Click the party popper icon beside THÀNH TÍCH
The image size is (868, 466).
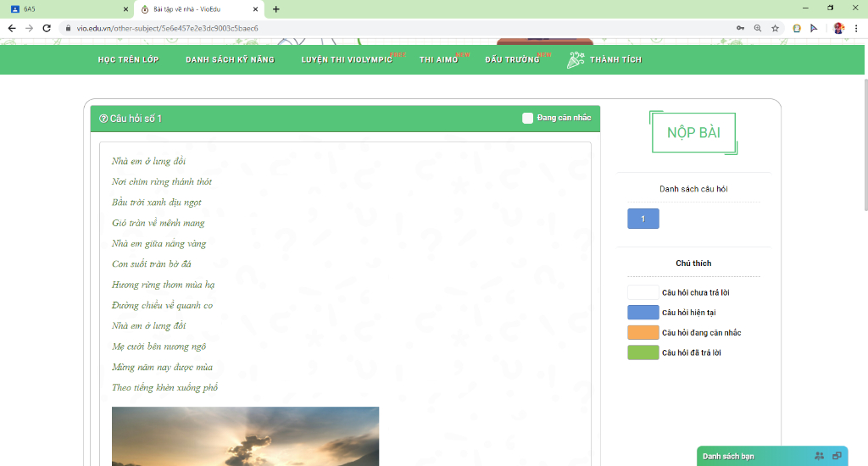click(x=576, y=60)
